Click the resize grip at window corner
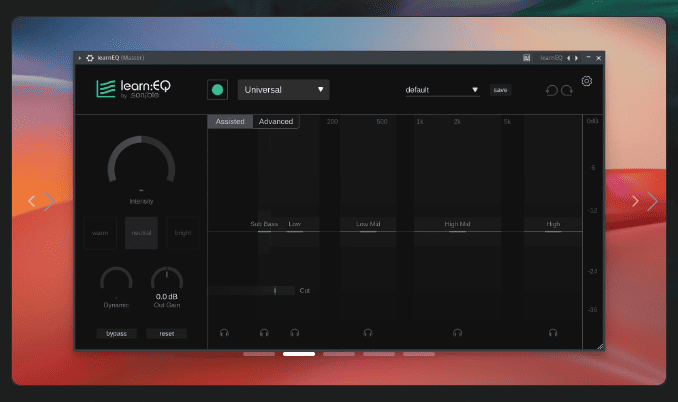678x402 pixels. click(600, 346)
